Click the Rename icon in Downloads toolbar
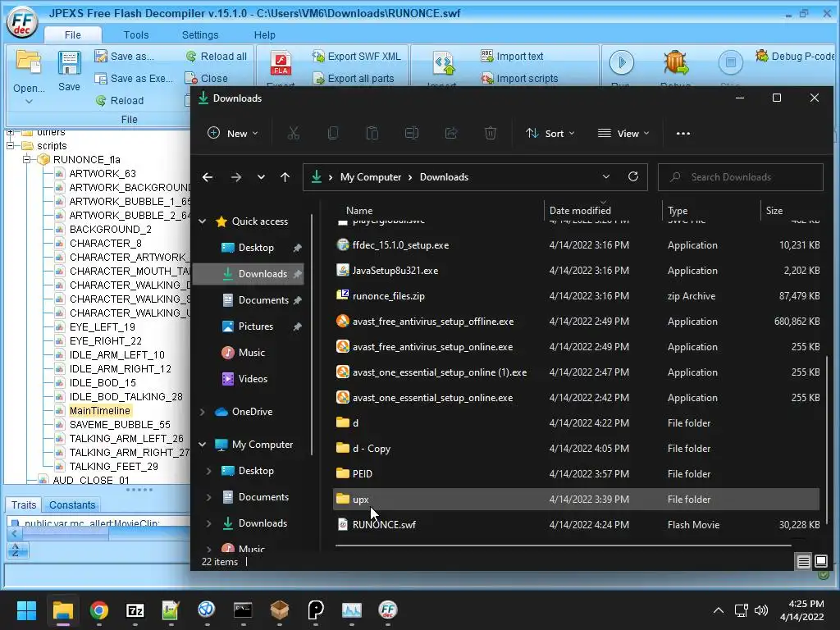This screenshot has height=630, width=840. click(x=412, y=133)
